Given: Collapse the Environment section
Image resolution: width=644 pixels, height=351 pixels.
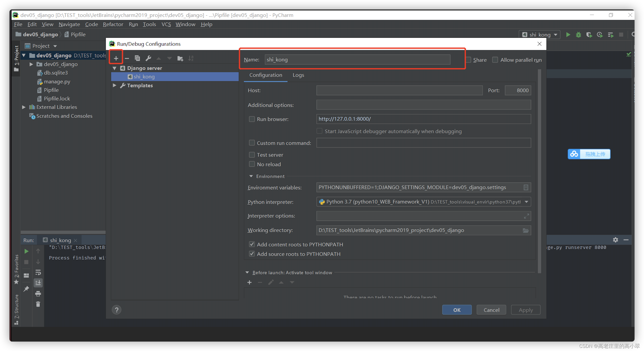Looking at the screenshot, I should point(251,176).
